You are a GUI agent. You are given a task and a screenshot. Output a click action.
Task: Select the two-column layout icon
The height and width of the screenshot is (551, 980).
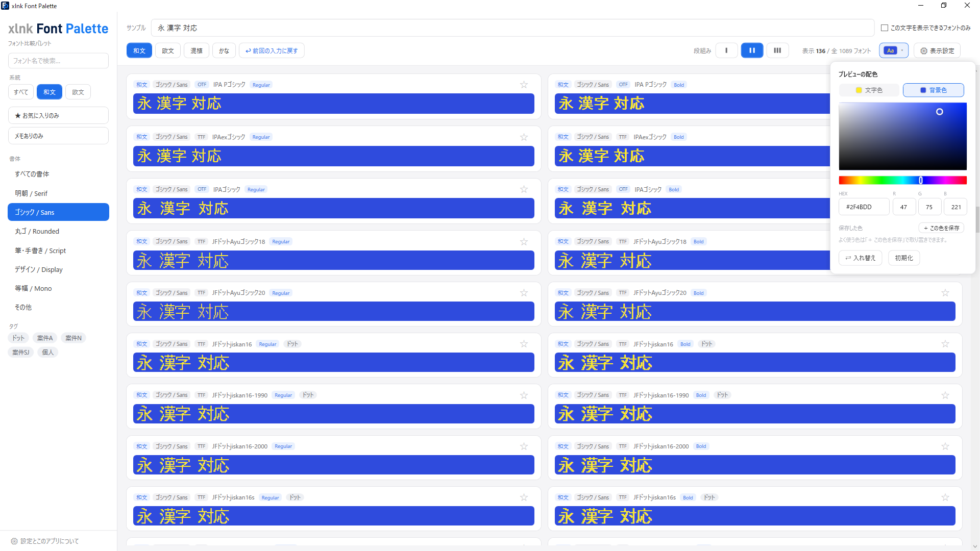pyautogui.click(x=752, y=51)
